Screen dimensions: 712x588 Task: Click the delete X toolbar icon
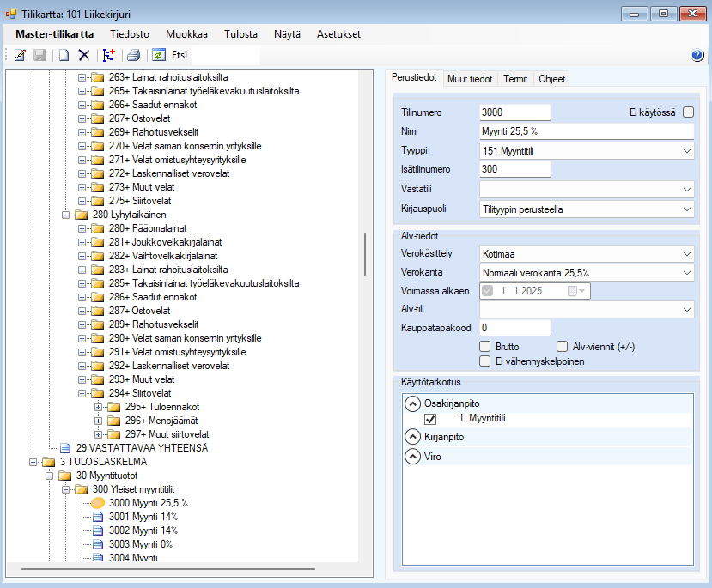coord(83,55)
